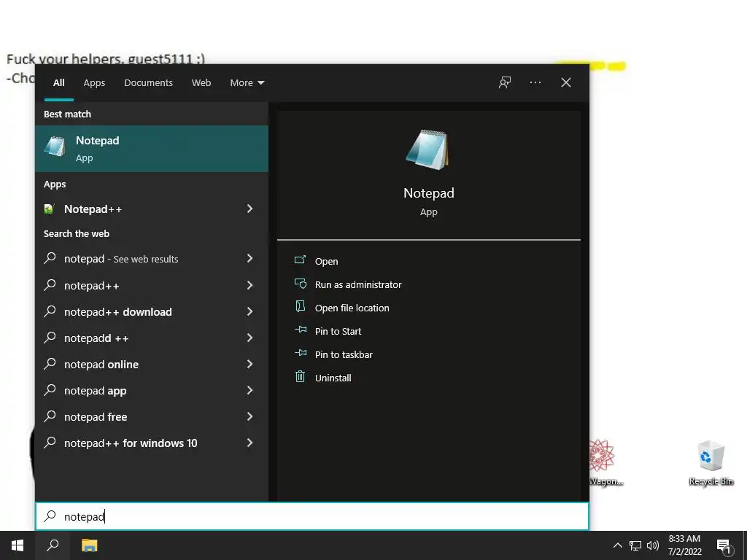
Task: Click Open in the Notepad actions
Action: coord(326,261)
